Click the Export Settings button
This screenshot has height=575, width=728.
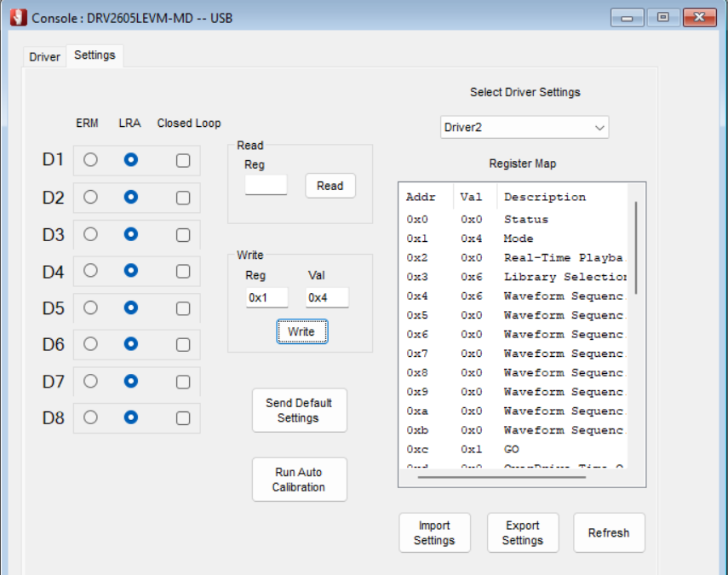tap(522, 533)
